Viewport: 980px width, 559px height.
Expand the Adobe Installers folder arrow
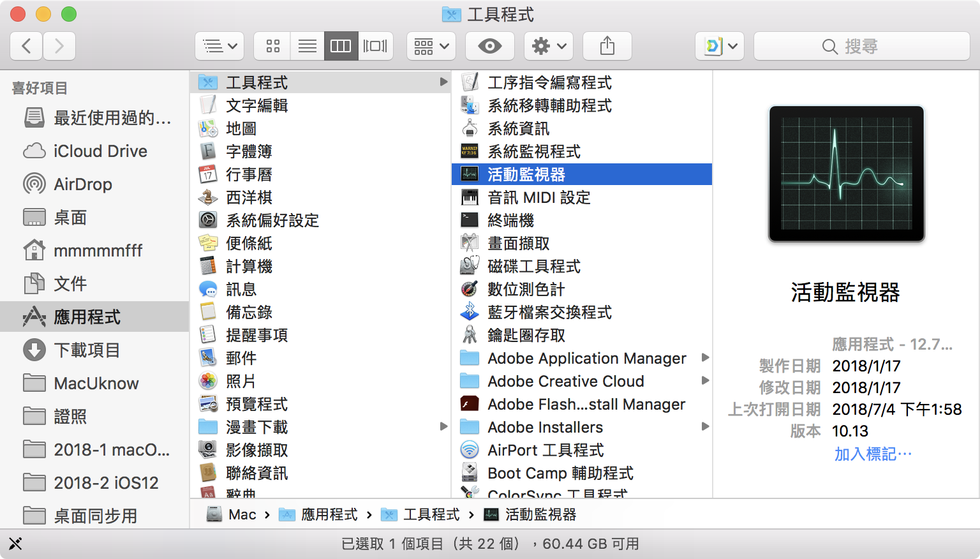[705, 426]
